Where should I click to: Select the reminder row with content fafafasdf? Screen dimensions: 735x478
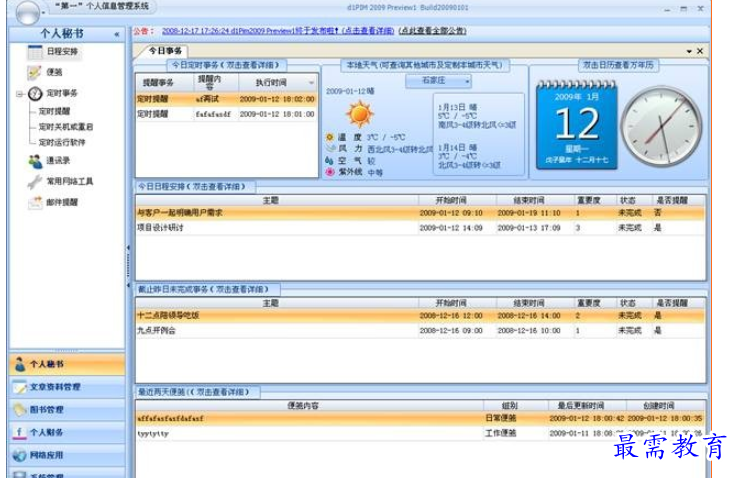[227, 114]
